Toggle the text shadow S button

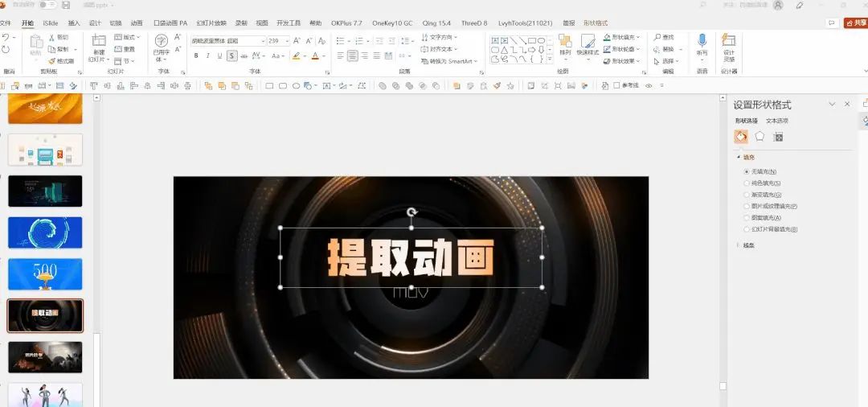click(x=231, y=56)
